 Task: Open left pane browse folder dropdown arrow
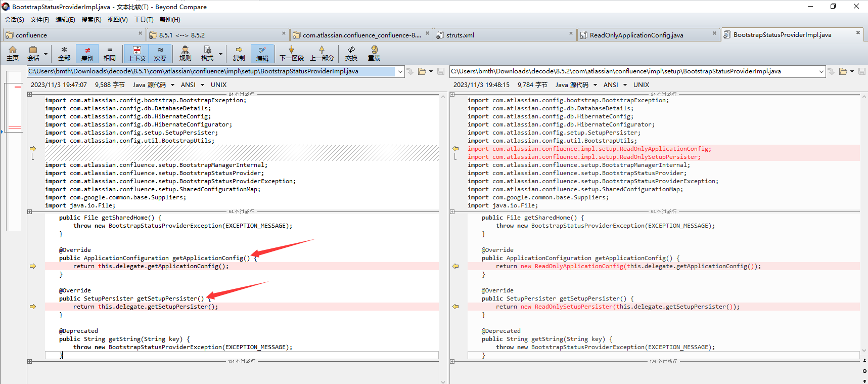click(431, 72)
